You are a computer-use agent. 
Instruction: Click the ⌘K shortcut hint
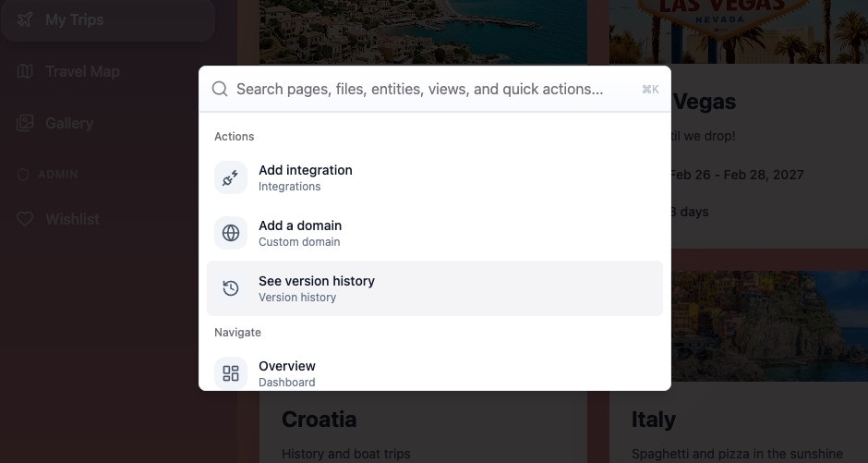pos(650,89)
